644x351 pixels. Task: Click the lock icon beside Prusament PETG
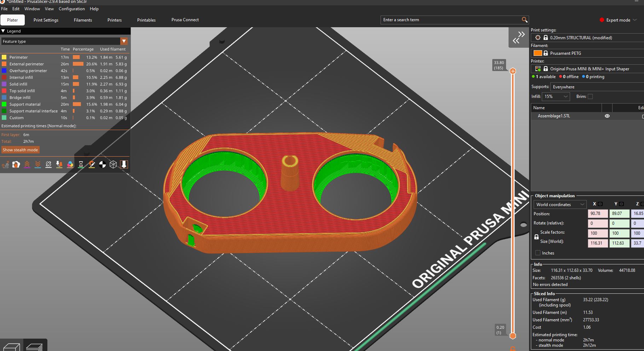pyautogui.click(x=546, y=53)
